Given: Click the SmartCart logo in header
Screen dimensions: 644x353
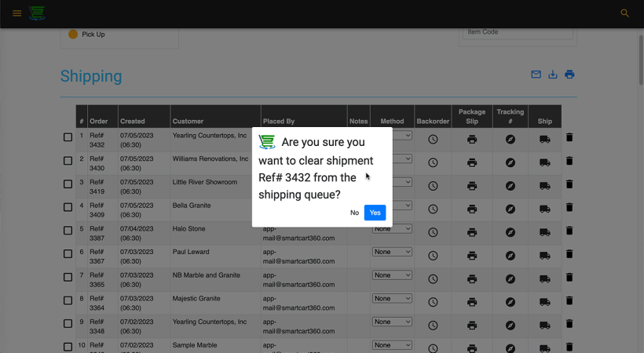Looking at the screenshot, I should (37, 13).
